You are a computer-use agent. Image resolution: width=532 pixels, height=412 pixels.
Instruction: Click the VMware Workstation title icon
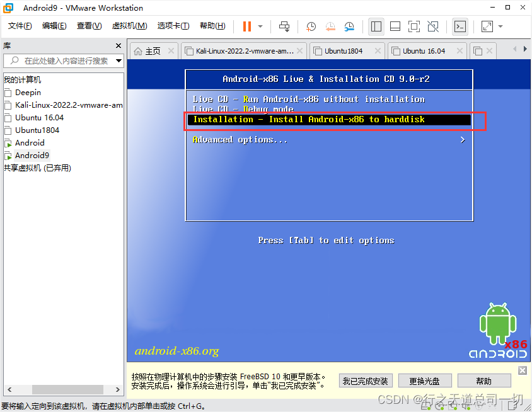8,8
